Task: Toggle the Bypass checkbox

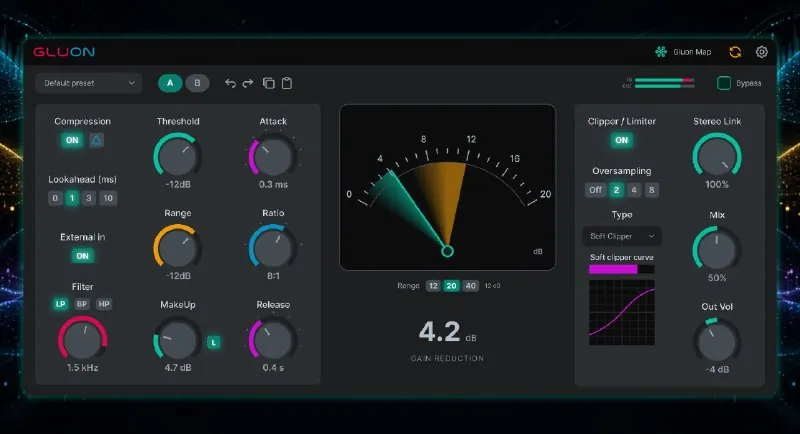Action: pos(724,83)
